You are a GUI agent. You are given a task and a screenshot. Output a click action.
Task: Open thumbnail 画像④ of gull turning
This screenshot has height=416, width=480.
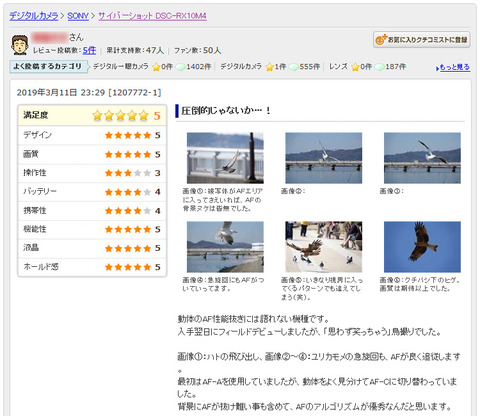225,247
